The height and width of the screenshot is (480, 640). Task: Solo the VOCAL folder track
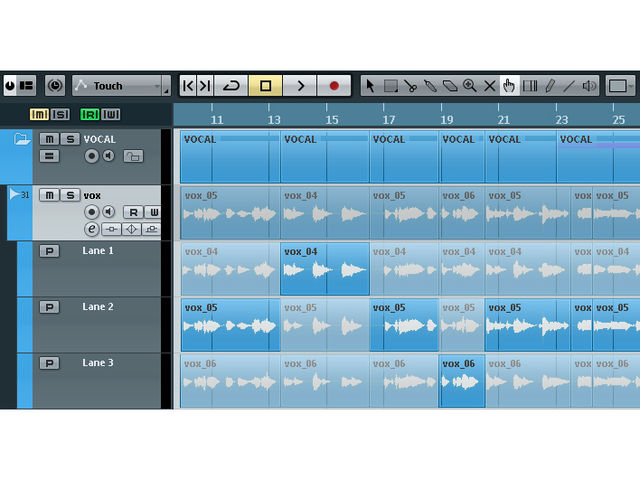pyautogui.click(x=70, y=139)
